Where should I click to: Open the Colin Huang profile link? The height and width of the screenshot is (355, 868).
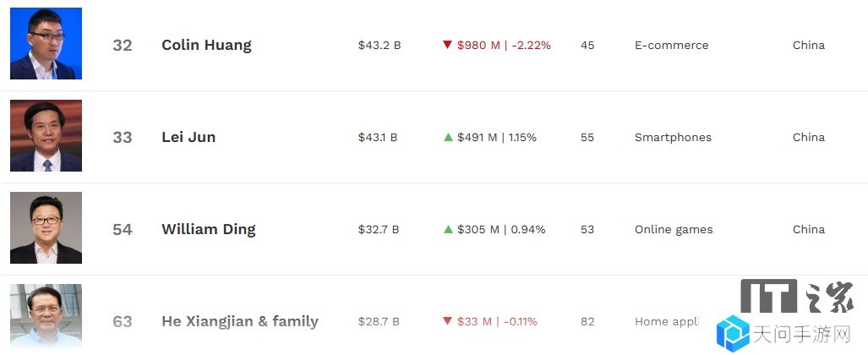(206, 45)
